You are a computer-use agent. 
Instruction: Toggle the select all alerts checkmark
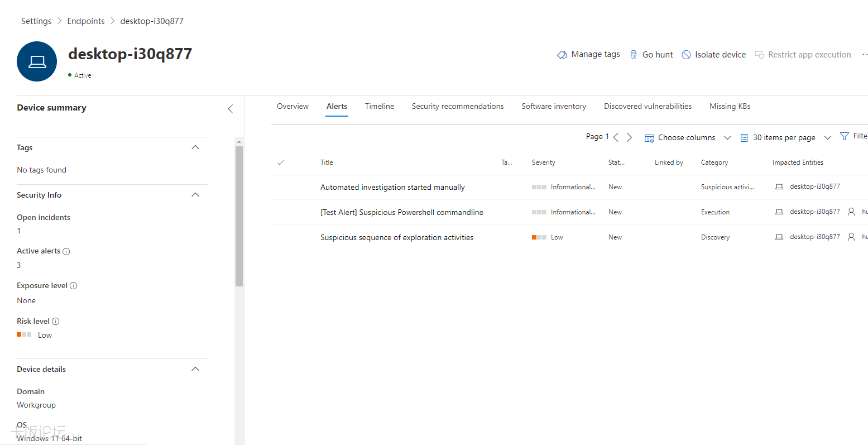281,162
